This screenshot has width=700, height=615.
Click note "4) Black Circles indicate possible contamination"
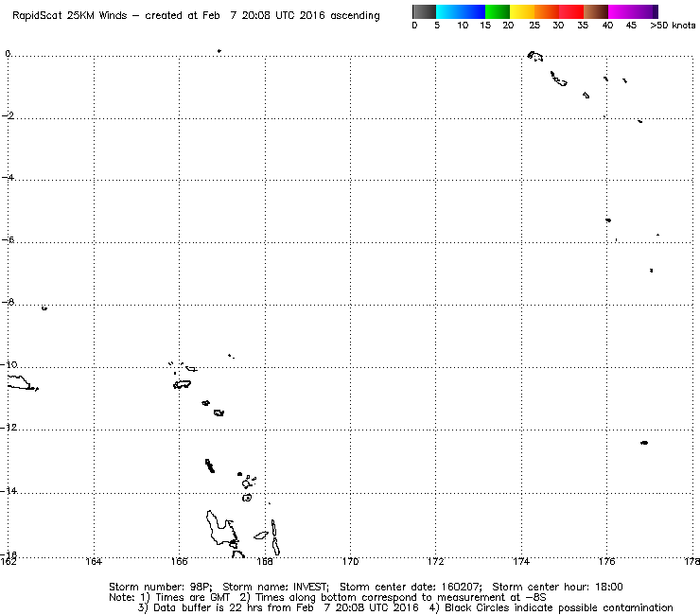point(551,607)
